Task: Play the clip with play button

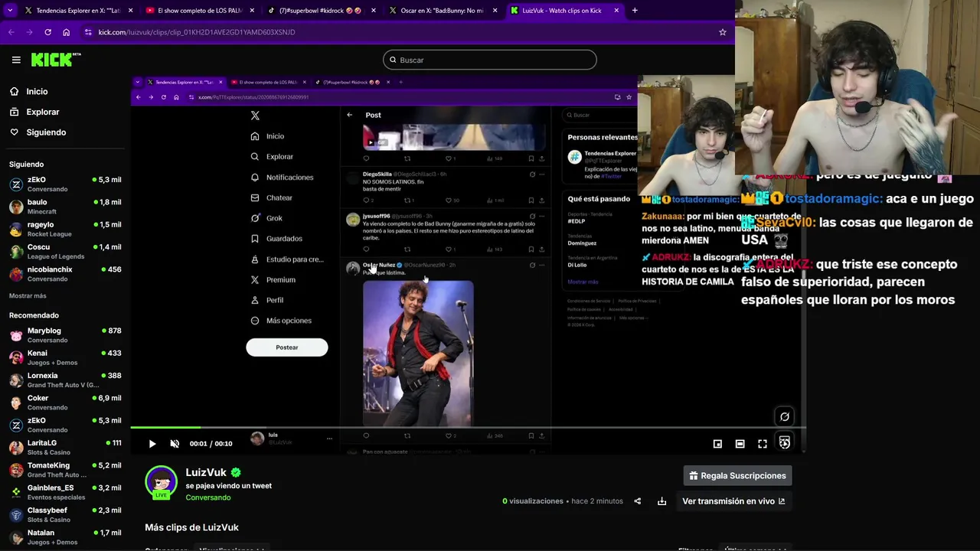Action: (152, 444)
